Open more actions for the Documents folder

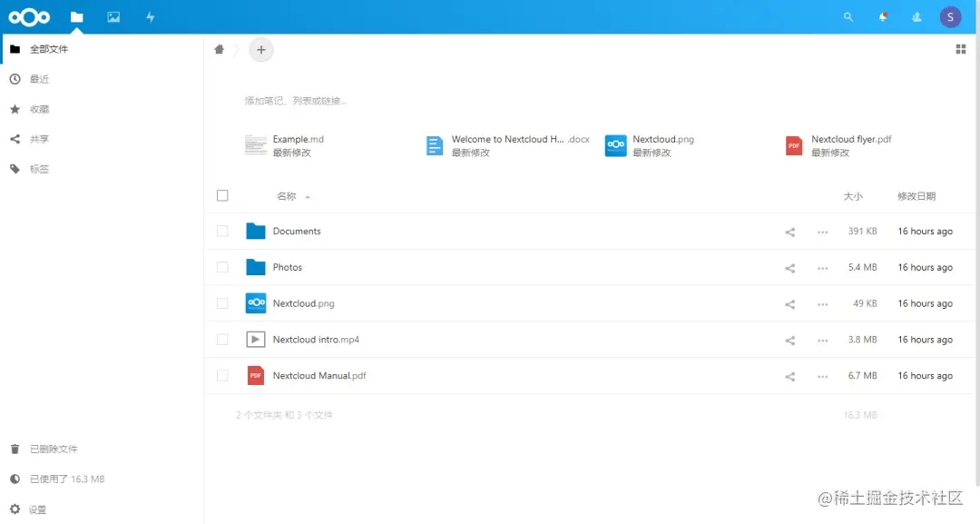coord(822,232)
